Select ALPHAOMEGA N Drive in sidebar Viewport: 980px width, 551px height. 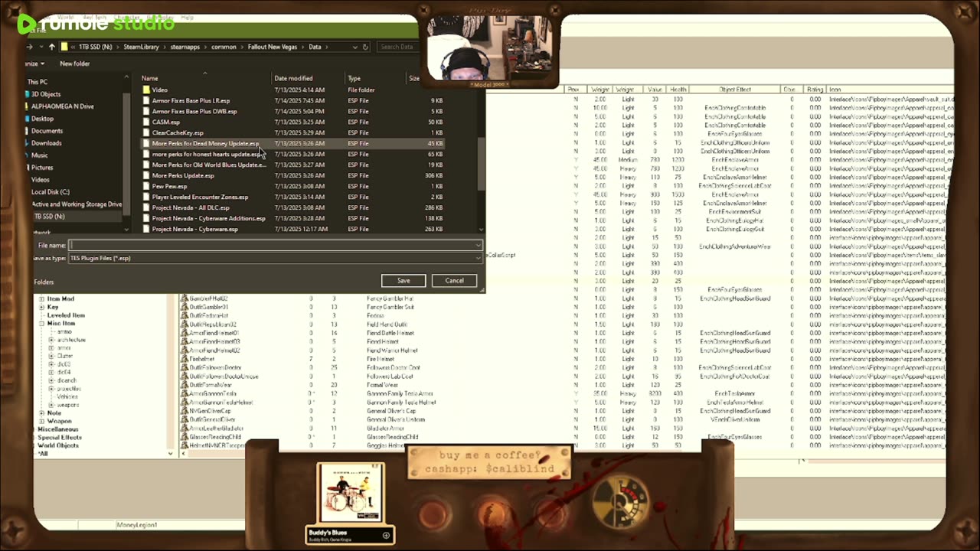point(62,106)
